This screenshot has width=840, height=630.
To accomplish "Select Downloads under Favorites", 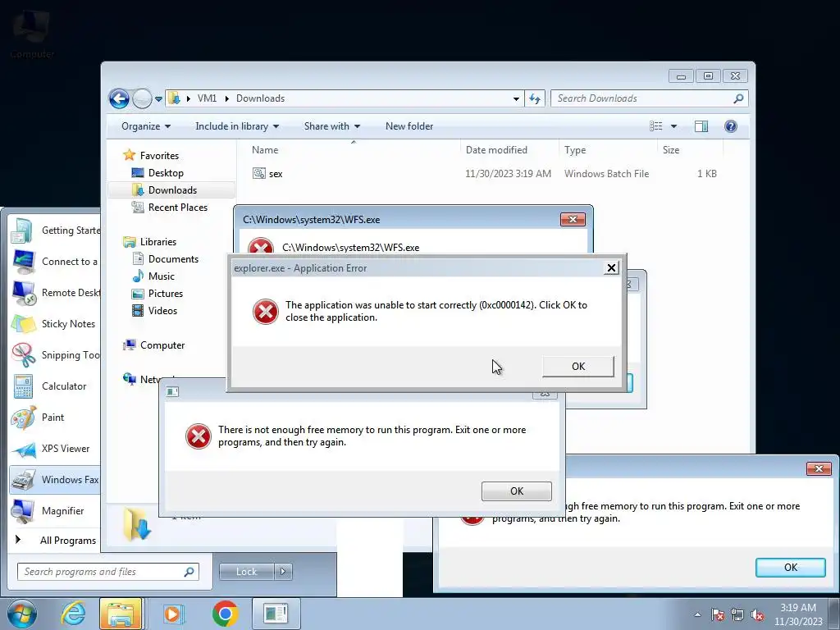I will 172,190.
